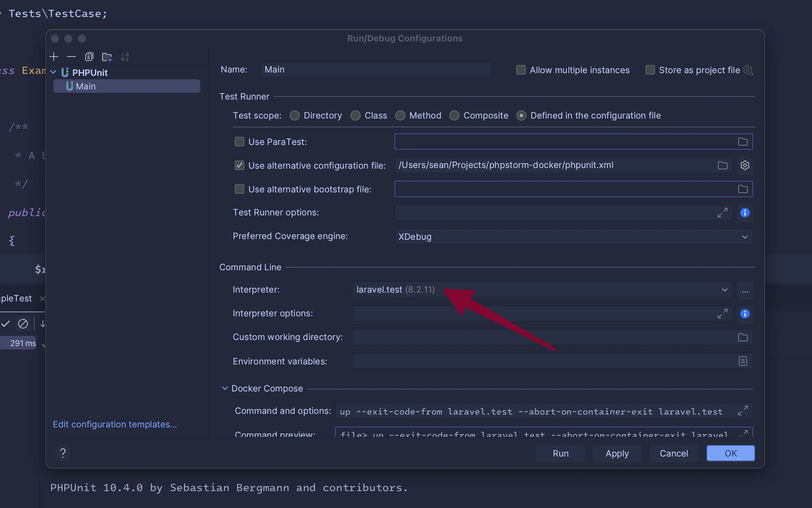The image size is (812, 508).
Task: Uncheck Use alternative configuration file
Action: point(239,165)
